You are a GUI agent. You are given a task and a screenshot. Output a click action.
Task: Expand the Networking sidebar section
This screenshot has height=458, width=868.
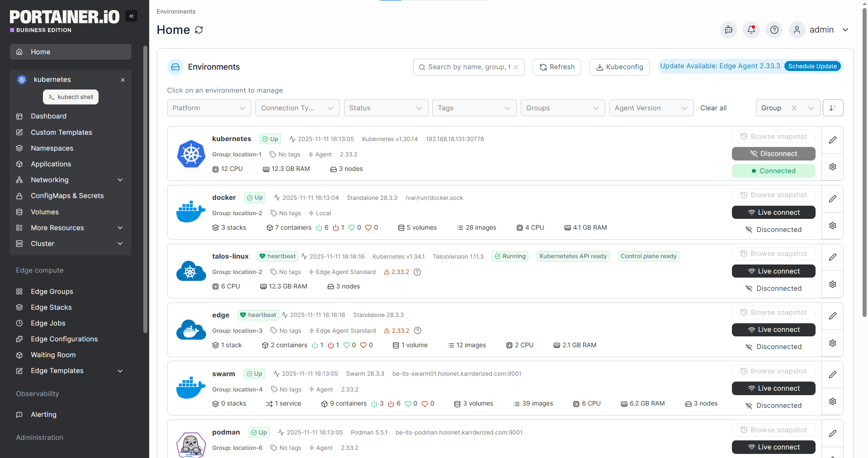point(71,180)
